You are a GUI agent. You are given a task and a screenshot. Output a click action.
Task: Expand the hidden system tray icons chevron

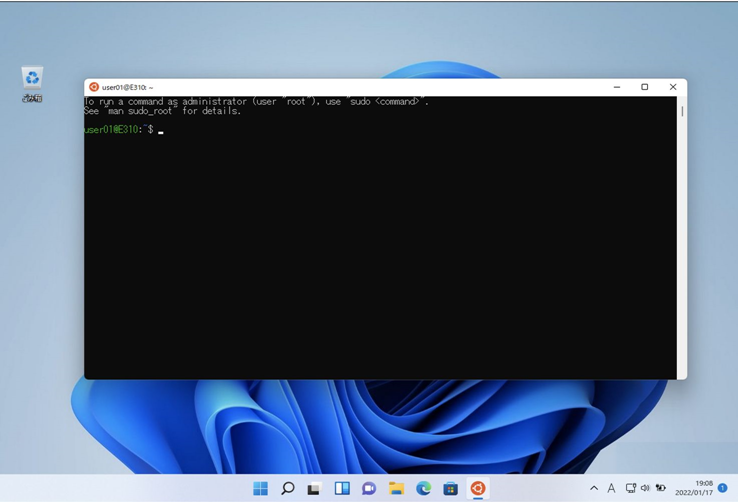[594, 488]
